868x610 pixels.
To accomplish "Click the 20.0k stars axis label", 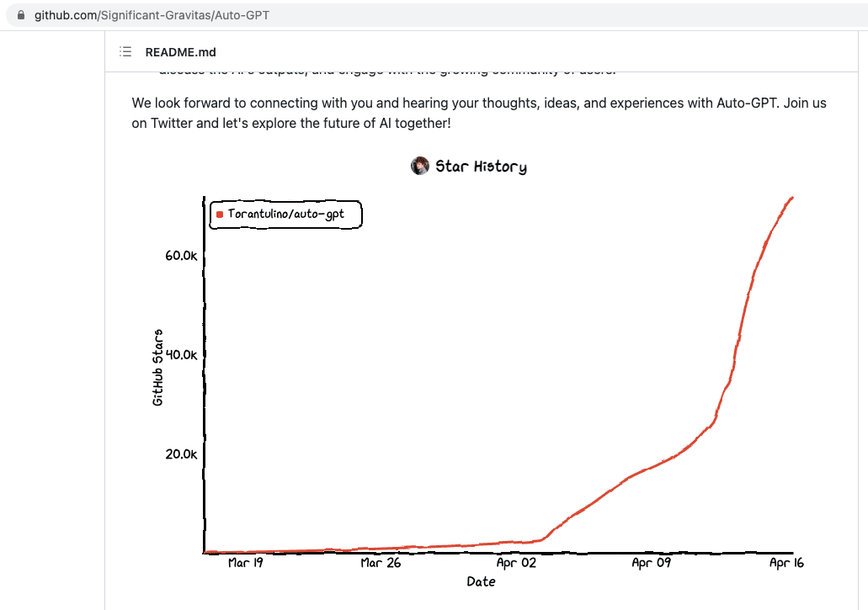I will pos(181,454).
